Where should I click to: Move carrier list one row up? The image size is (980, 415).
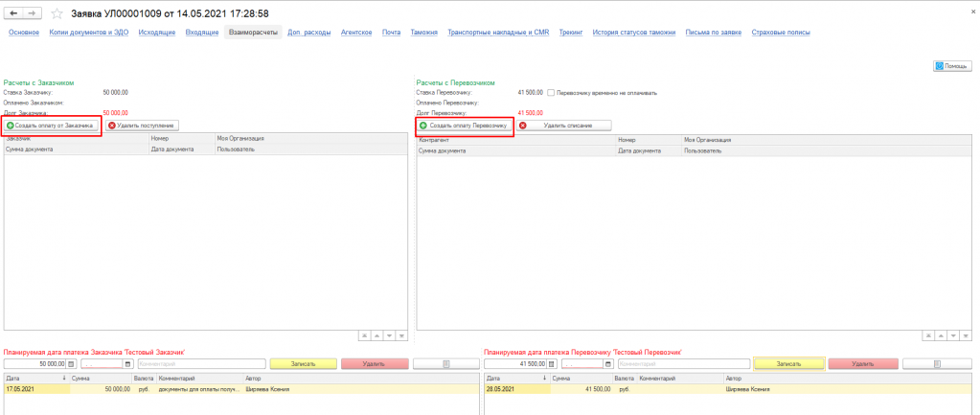941,335
